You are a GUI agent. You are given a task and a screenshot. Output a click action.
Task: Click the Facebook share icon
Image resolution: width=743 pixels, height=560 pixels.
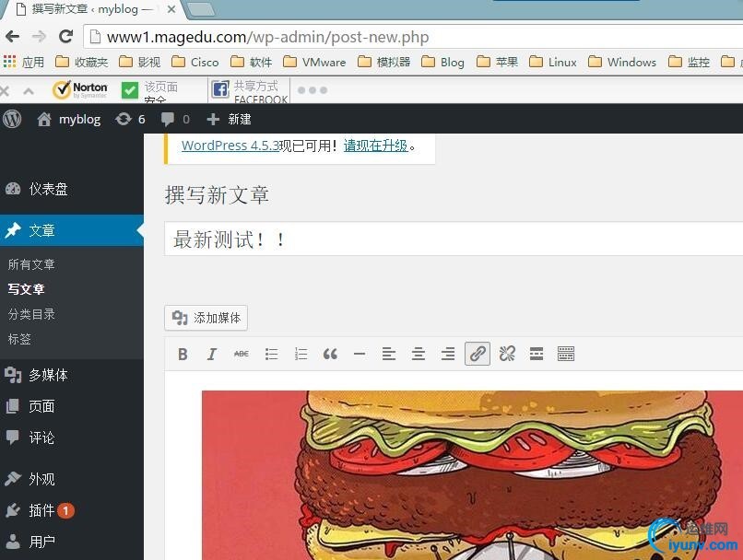(x=220, y=89)
